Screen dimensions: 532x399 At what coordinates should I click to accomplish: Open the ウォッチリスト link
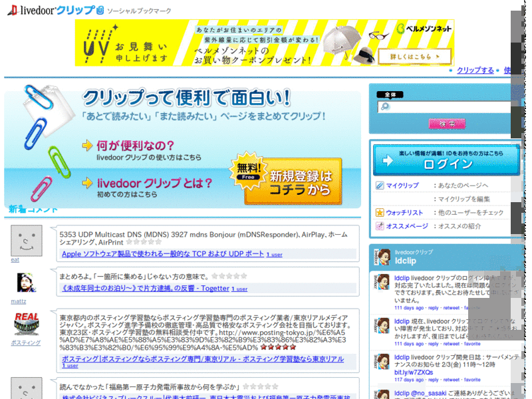click(404, 213)
